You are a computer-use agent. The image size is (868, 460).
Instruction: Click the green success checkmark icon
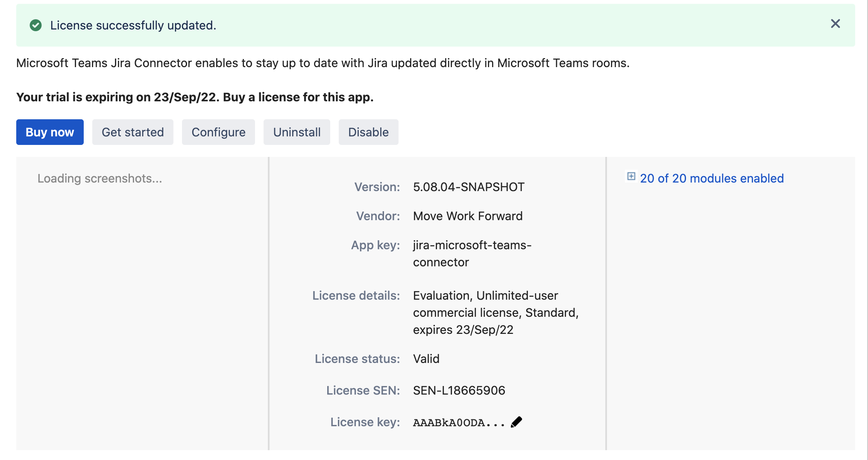36,25
